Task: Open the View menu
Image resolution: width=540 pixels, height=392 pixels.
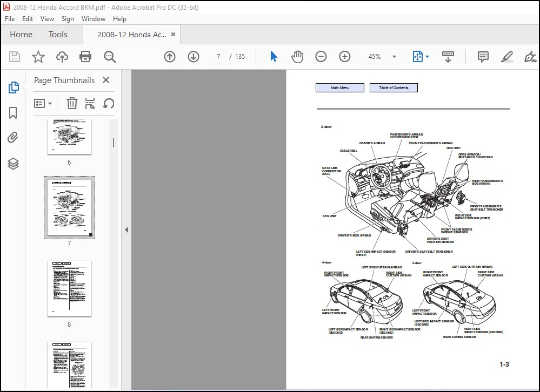Action: [x=47, y=19]
